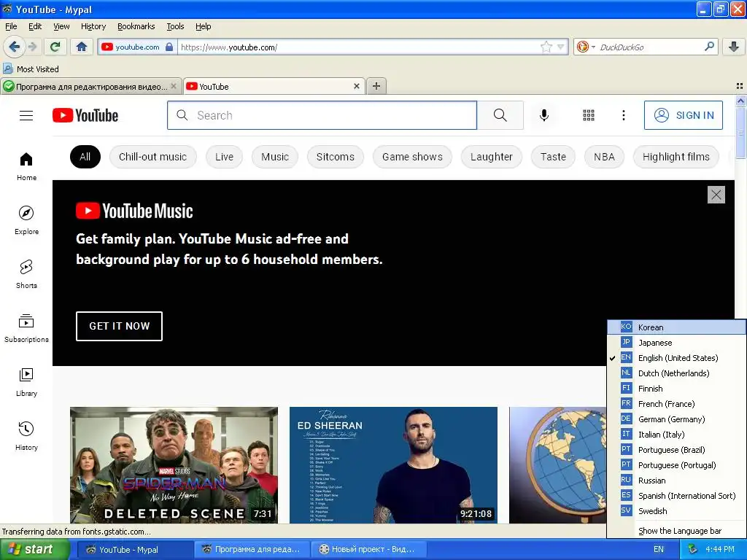The image size is (747, 560).
Task: Switch to the Программа для редактирования видео tab
Action: pos(91,86)
